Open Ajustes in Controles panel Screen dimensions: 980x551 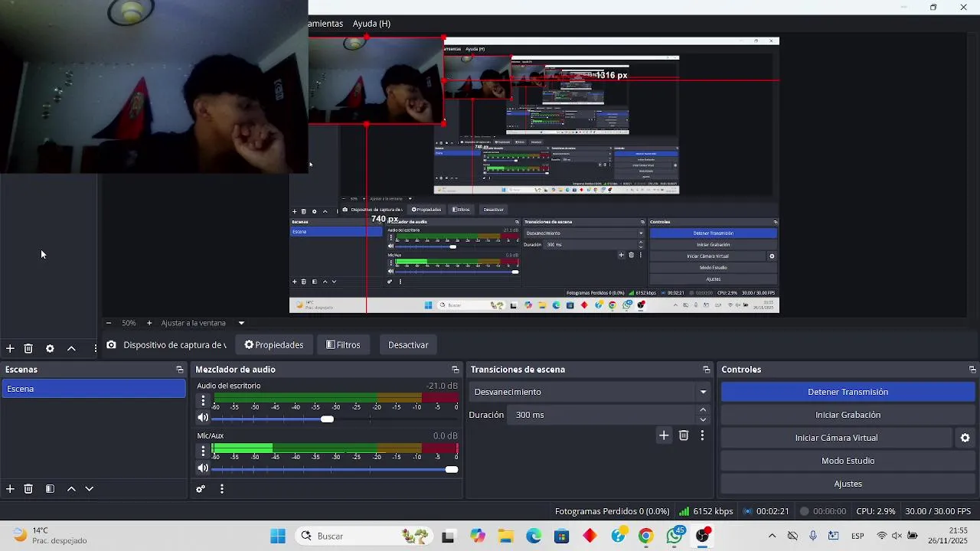click(848, 484)
